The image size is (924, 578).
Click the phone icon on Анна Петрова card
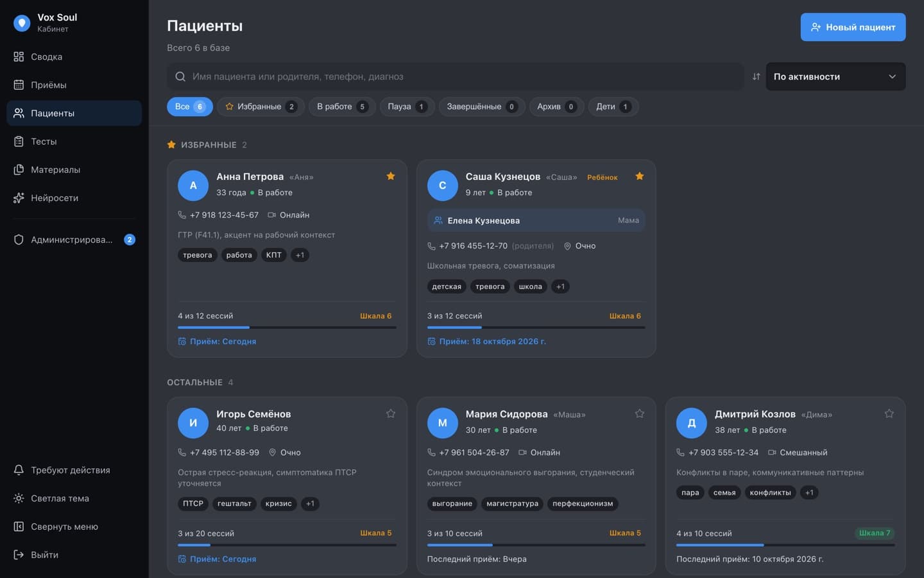pos(182,215)
